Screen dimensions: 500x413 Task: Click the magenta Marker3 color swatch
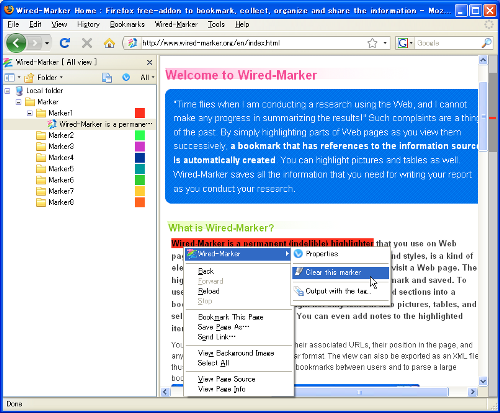[140, 147]
